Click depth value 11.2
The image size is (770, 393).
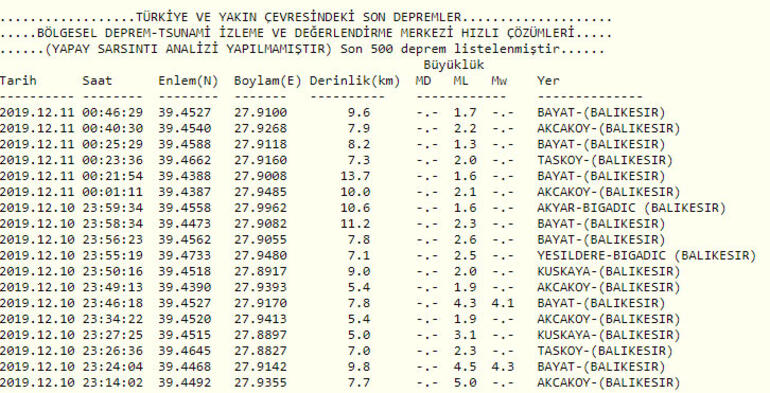tap(355, 224)
